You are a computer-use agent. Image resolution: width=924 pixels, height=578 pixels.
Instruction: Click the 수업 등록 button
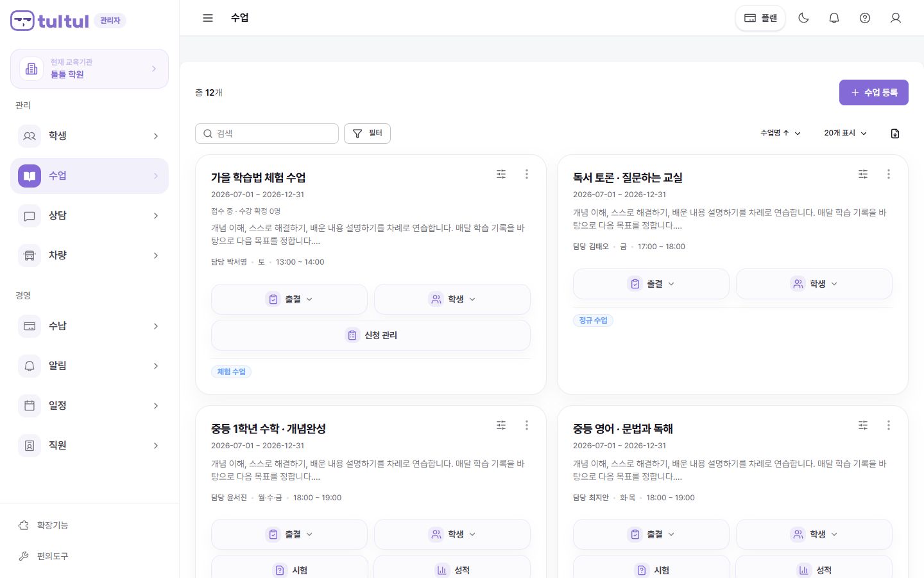point(874,92)
